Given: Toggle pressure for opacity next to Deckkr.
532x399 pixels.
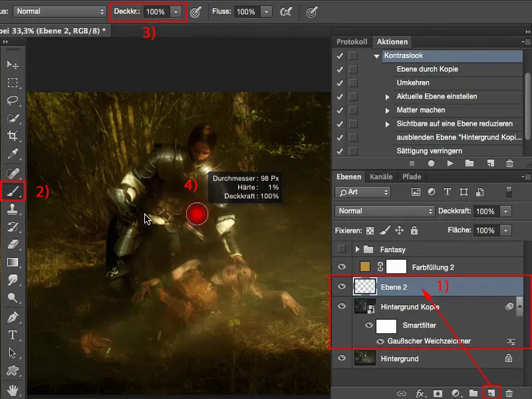Looking at the screenshot, I should coord(196,12).
